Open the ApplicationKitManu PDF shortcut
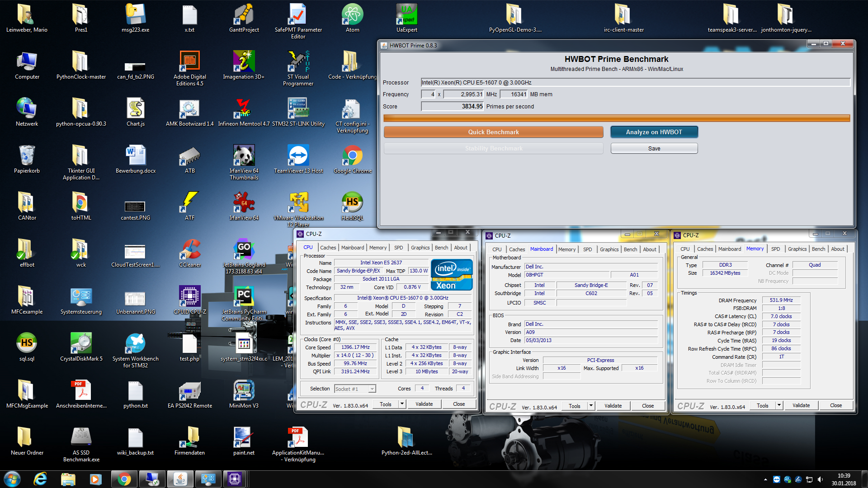This screenshot has width=868, height=488. point(298,444)
